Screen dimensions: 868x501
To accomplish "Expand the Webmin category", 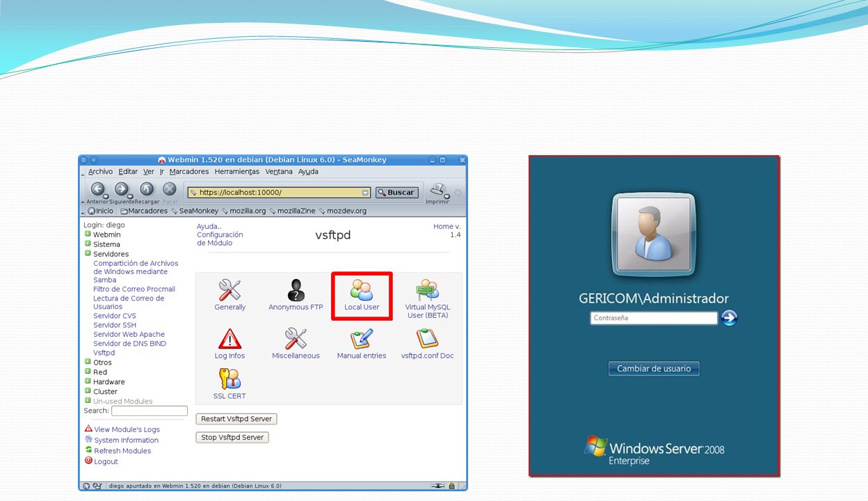I will point(88,234).
